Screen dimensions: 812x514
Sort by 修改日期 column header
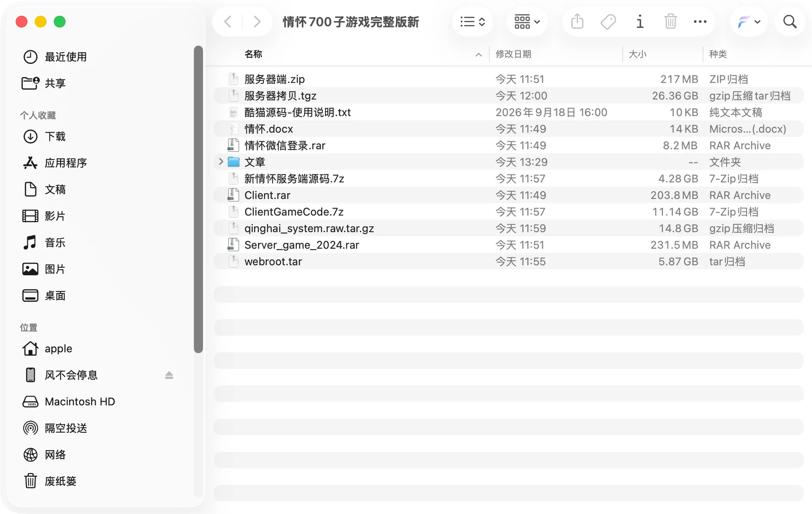pyautogui.click(x=513, y=54)
